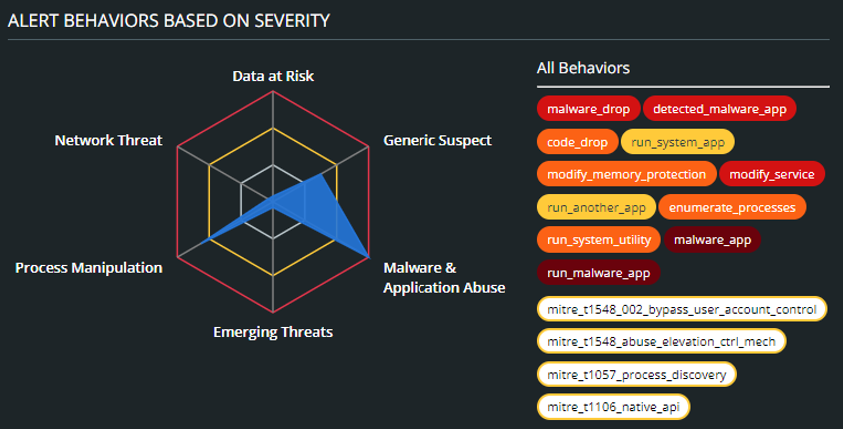Click the Process Manipulation axis label

[x=89, y=268]
